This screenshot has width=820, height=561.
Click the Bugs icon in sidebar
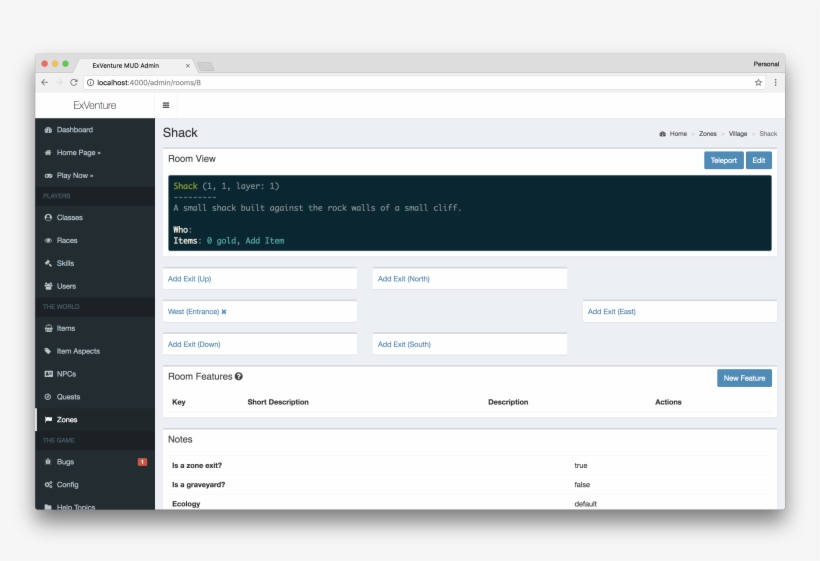(x=48, y=462)
